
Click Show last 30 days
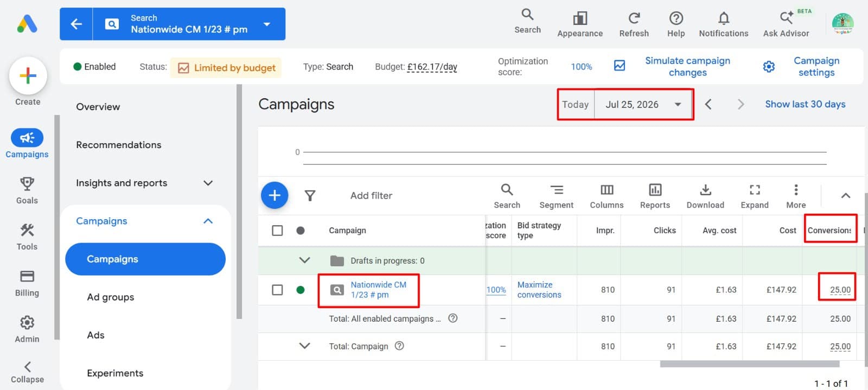[805, 104]
